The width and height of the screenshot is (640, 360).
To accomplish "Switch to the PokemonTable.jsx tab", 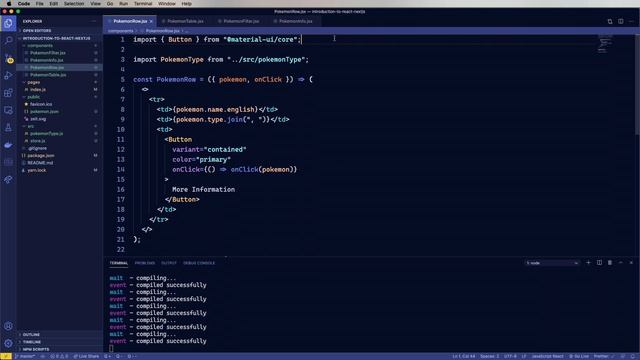I will click(184, 21).
